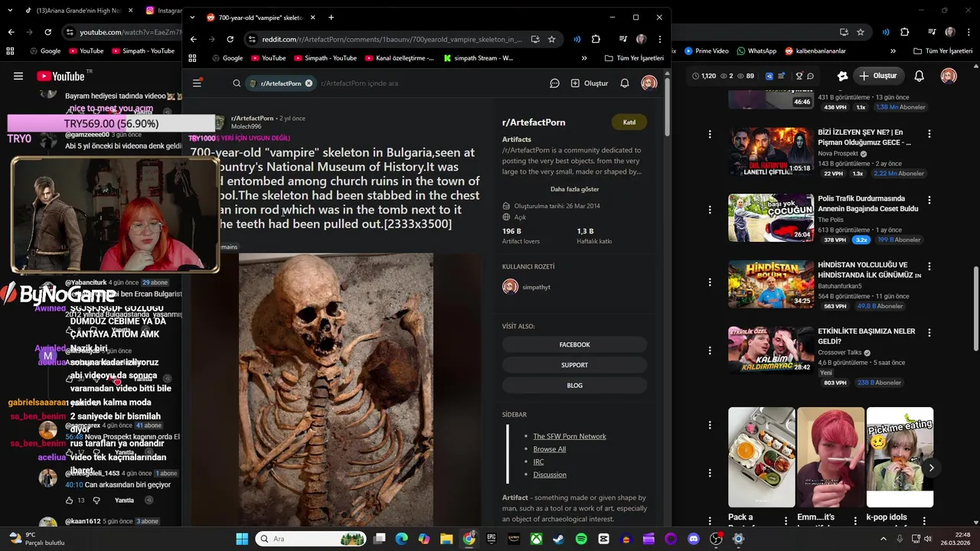Viewport: 980px width, 551px height.
Task: Open Tüm Yer İşaretleri folder in Reddit window
Action: 634,58
